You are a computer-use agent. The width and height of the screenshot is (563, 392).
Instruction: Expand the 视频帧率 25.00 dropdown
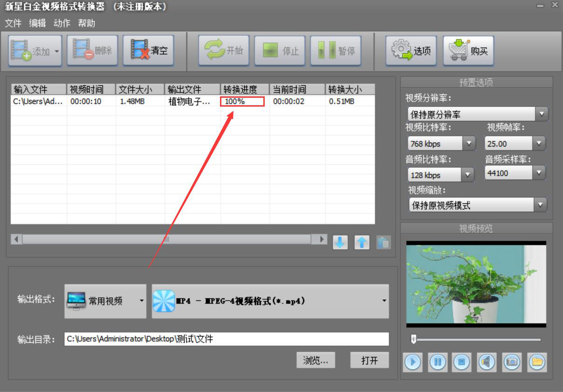pyautogui.click(x=539, y=143)
